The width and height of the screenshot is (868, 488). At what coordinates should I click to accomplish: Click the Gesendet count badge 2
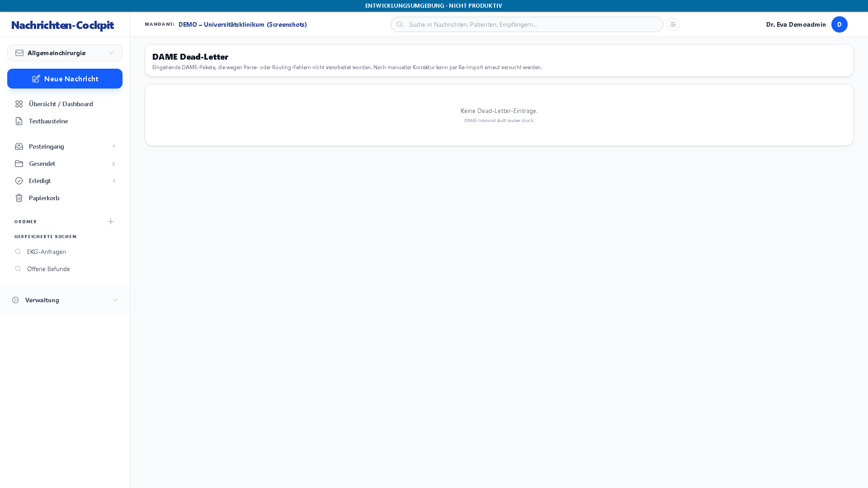pos(113,164)
